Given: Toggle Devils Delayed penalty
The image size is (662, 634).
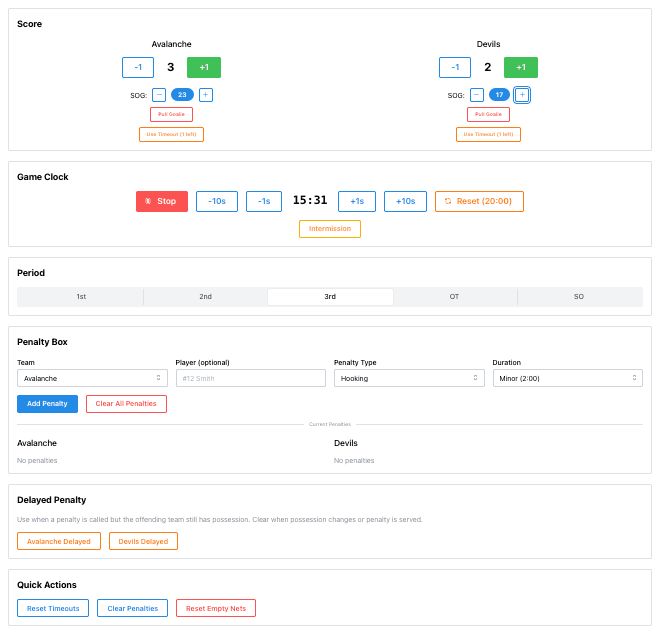Looking at the screenshot, I should click(x=143, y=542).
